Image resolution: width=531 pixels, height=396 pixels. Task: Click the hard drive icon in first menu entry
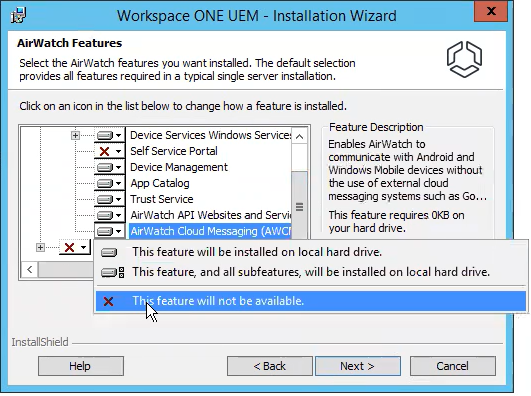tap(109, 252)
